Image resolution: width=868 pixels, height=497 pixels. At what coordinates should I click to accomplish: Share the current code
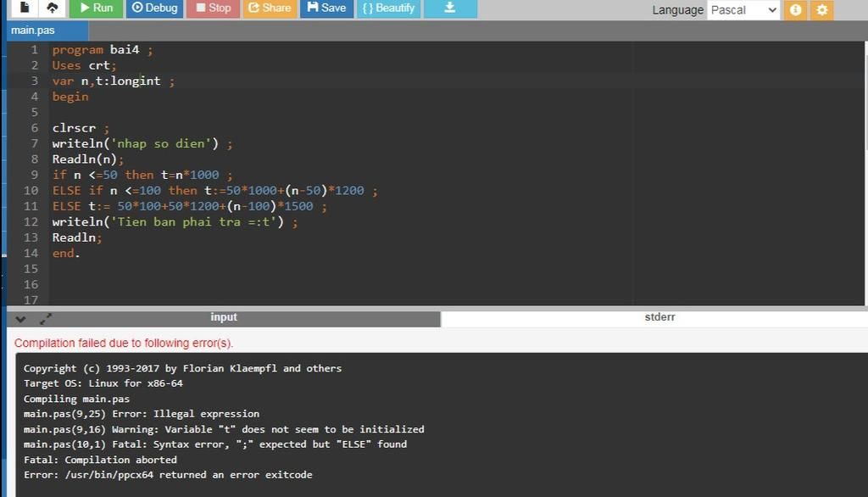pyautogui.click(x=269, y=8)
